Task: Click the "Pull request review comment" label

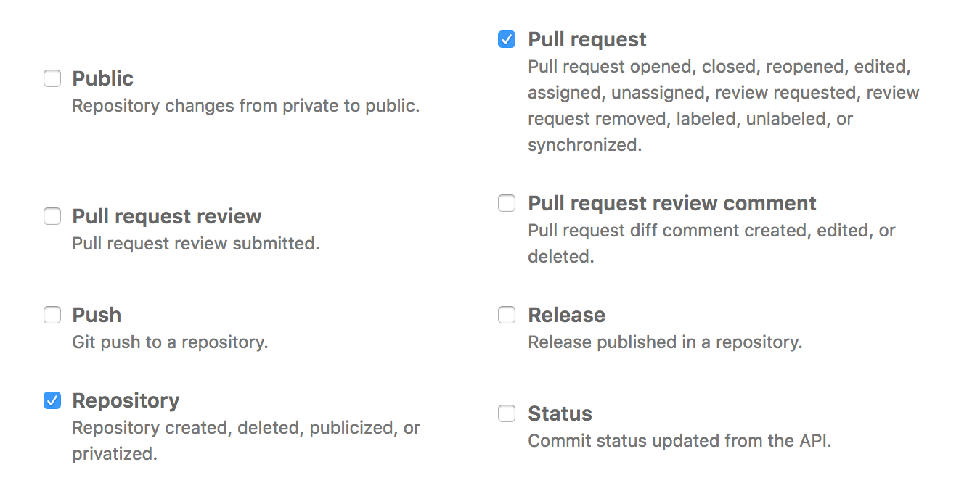Action: tap(672, 203)
